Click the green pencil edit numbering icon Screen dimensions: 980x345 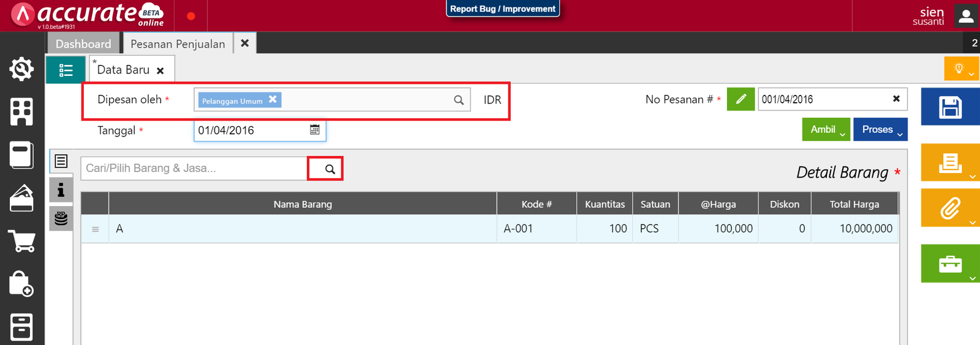point(741,99)
